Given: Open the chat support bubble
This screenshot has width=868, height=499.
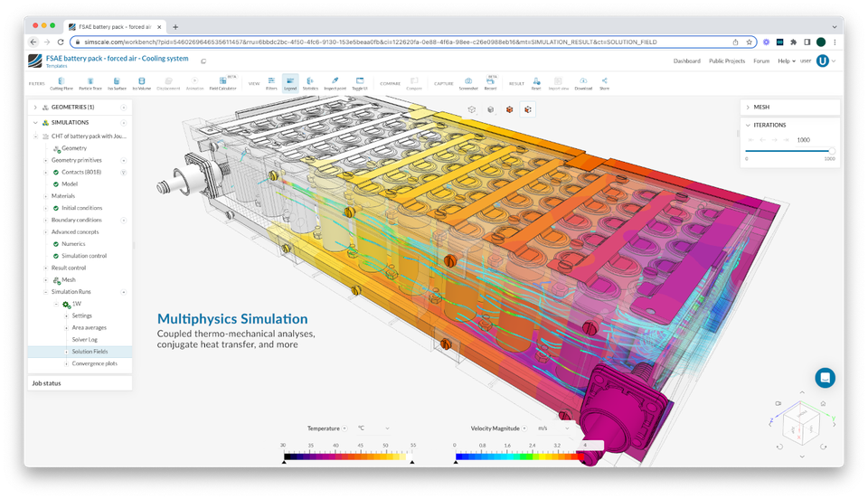Looking at the screenshot, I should point(825,378).
